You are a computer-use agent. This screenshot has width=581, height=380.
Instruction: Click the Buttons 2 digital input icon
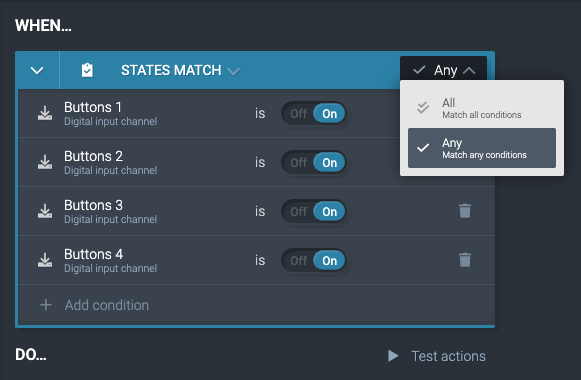pyautogui.click(x=45, y=162)
